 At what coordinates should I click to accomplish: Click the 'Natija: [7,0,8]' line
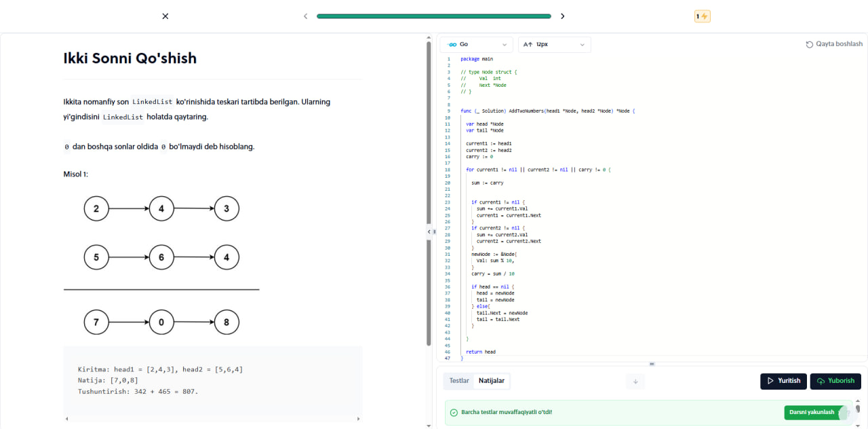[108, 380]
